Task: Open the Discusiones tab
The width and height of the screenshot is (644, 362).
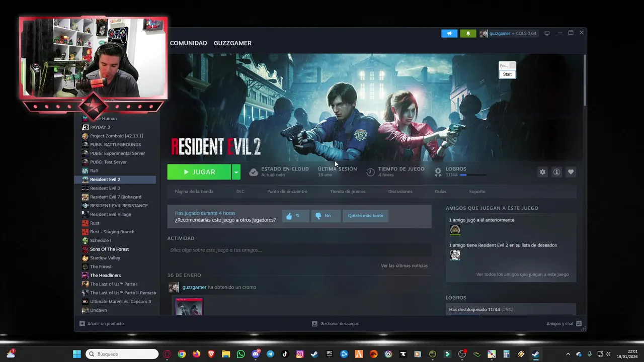Action: tap(400, 192)
